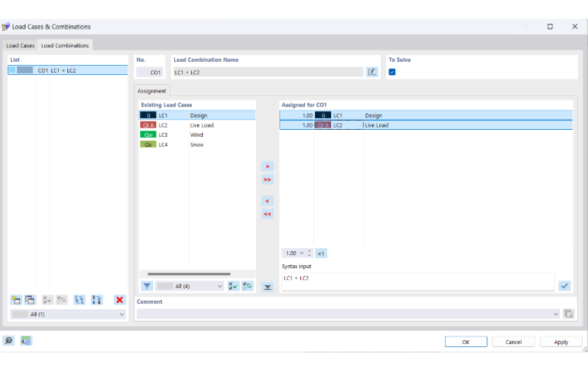Select the Load Combinations tab
588x371 pixels.
click(65, 46)
